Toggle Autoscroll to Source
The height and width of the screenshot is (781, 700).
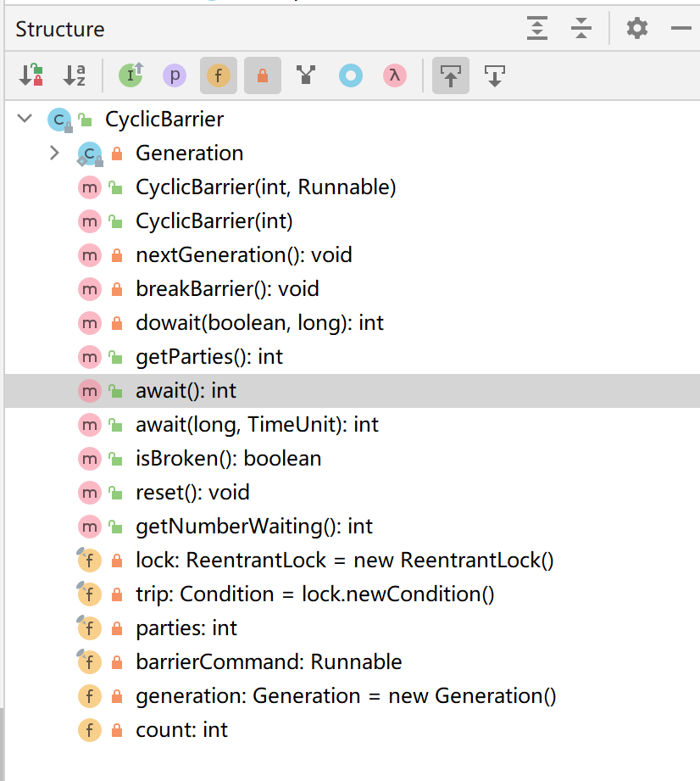pos(451,75)
